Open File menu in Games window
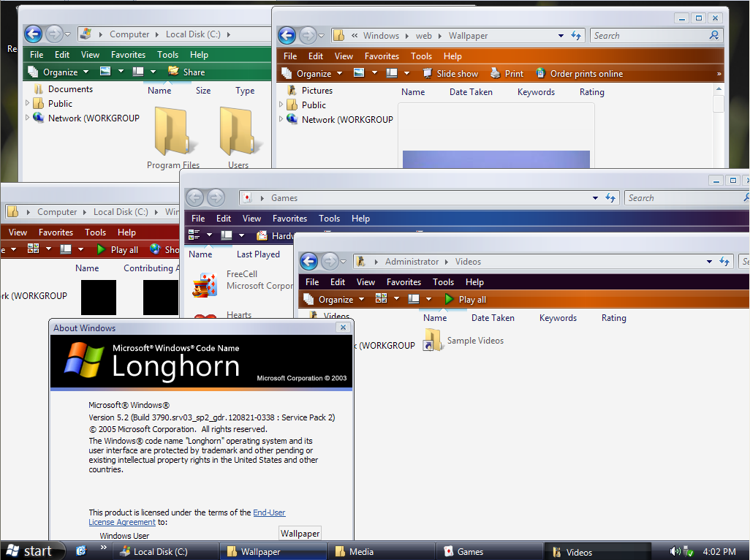 pyautogui.click(x=198, y=218)
